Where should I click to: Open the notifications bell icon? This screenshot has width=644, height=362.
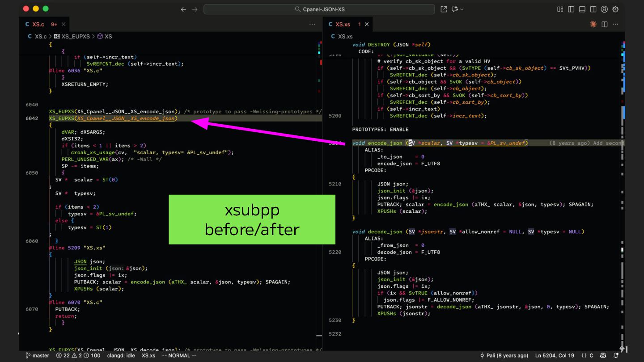point(616,355)
